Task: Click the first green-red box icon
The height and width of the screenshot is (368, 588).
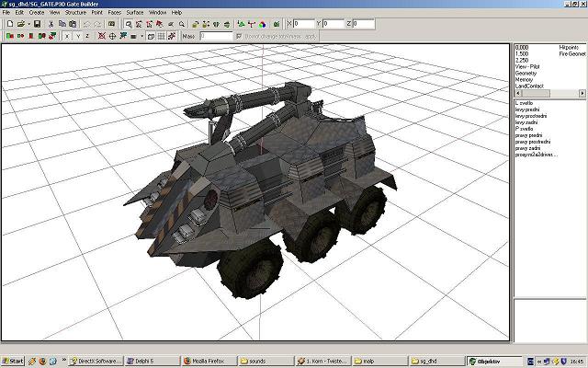Action: [x=10, y=36]
